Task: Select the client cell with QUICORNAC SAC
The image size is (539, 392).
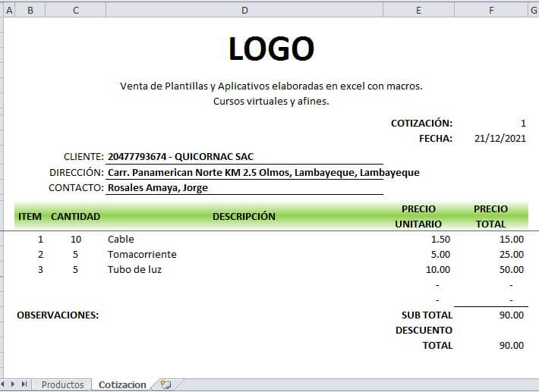Action: (181, 157)
